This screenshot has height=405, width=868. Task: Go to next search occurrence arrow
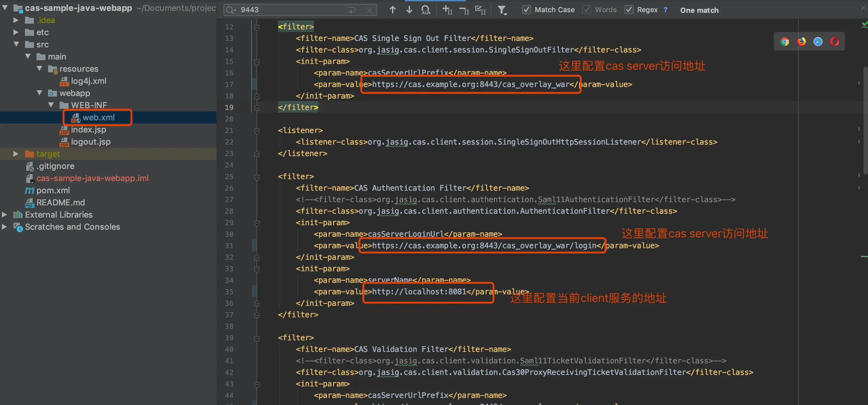point(409,10)
